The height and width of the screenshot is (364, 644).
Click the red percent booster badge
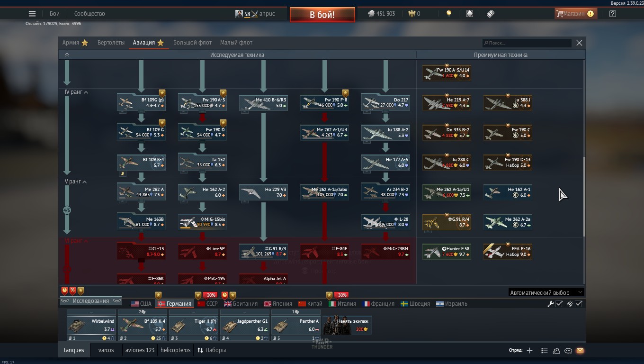(x=73, y=291)
